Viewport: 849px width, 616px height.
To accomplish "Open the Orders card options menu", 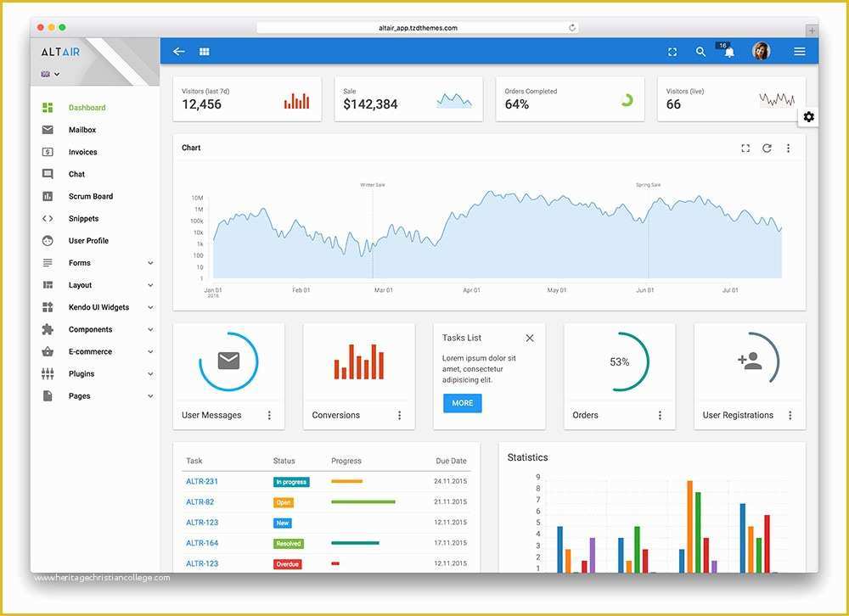I will tap(660, 415).
